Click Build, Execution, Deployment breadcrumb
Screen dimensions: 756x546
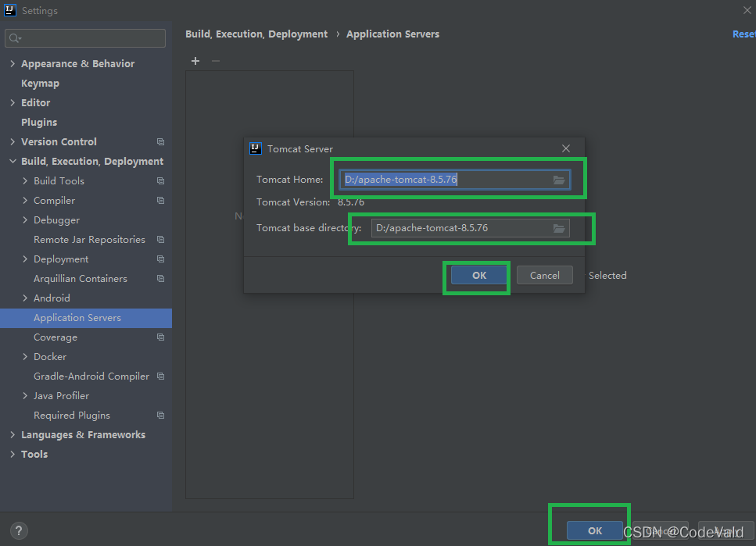256,34
